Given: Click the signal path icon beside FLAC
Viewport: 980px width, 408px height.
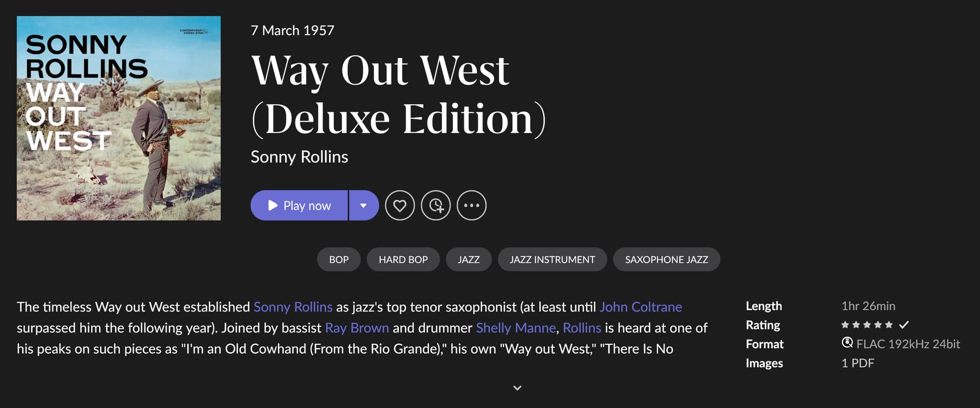Looking at the screenshot, I should pos(847,343).
